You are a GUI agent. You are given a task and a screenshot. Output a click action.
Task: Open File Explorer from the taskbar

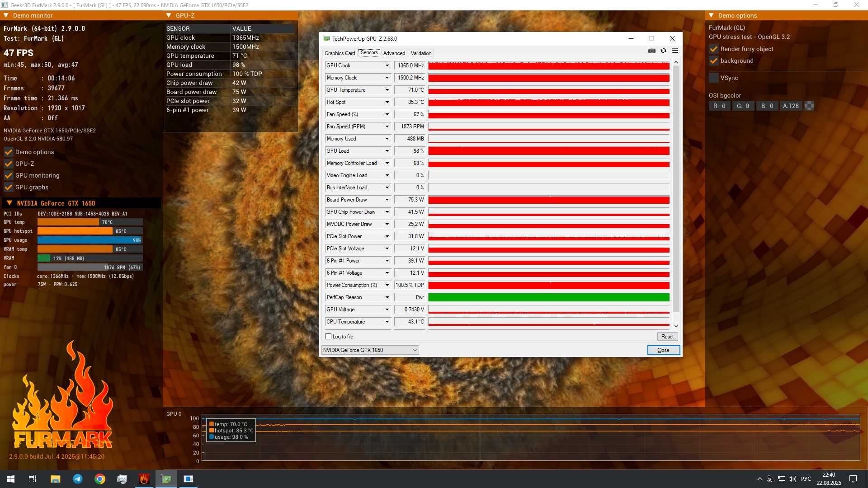[x=55, y=479]
